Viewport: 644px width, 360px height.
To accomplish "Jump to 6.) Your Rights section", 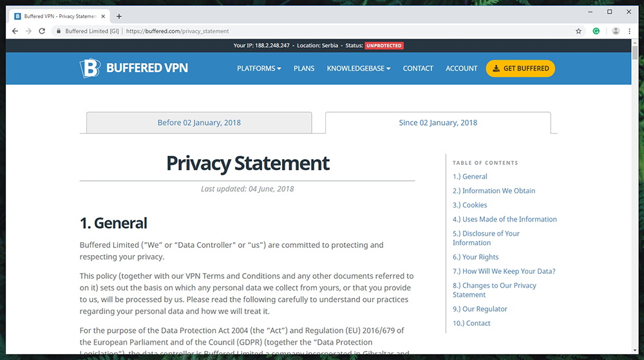I will click(x=476, y=257).
